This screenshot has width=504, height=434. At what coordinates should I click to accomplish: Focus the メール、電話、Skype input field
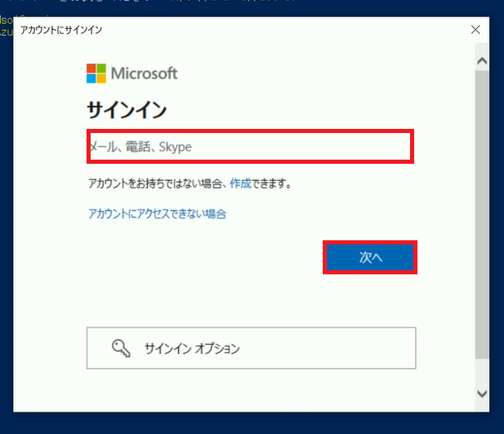click(250, 146)
